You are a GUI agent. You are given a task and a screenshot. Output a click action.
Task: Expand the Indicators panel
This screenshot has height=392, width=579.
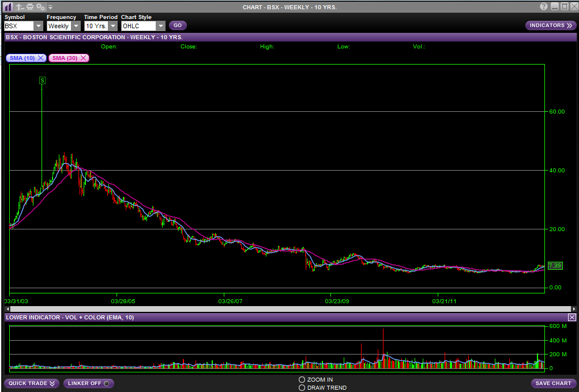tap(550, 25)
